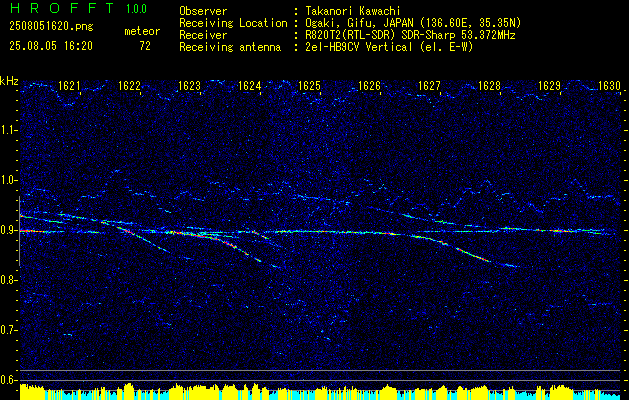The height and width of the screenshot is (400, 629).
Task: Click the R820T2(RTL-SDR) SDR-Sharp receiver text
Action: 410,35
